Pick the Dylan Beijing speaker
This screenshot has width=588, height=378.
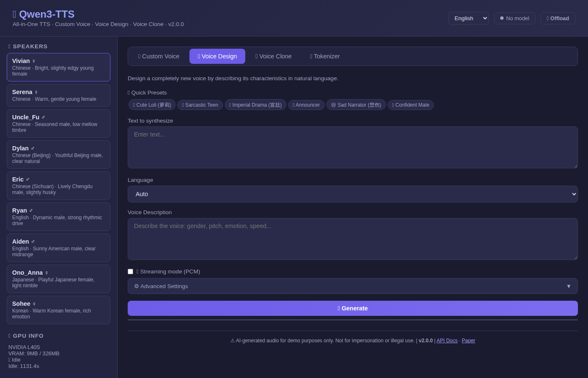tap(58, 155)
